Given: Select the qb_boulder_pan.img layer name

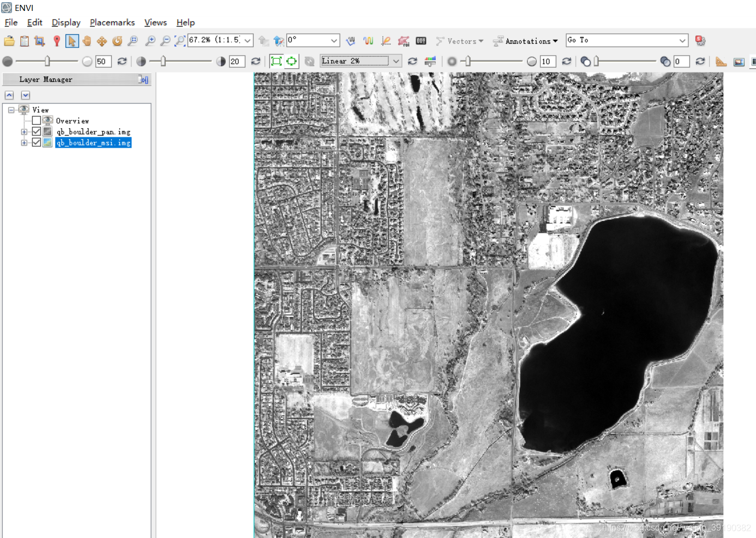Looking at the screenshot, I should tap(93, 131).
